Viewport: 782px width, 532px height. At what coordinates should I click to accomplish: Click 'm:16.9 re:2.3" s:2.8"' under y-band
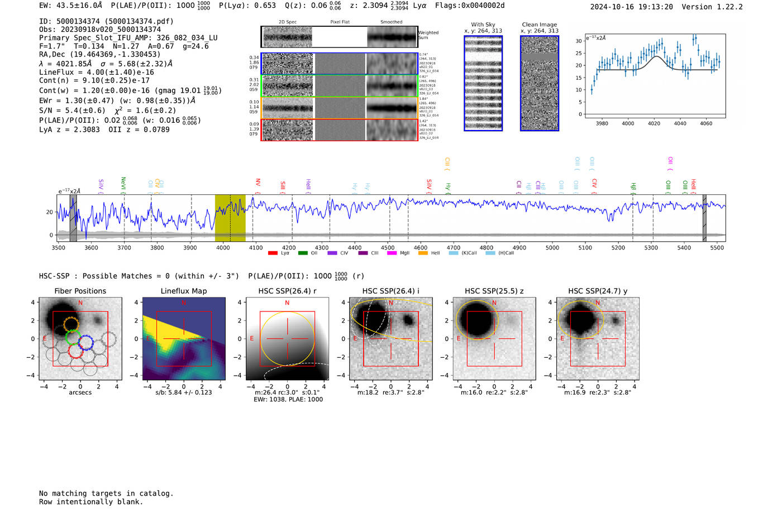[x=598, y=392]
